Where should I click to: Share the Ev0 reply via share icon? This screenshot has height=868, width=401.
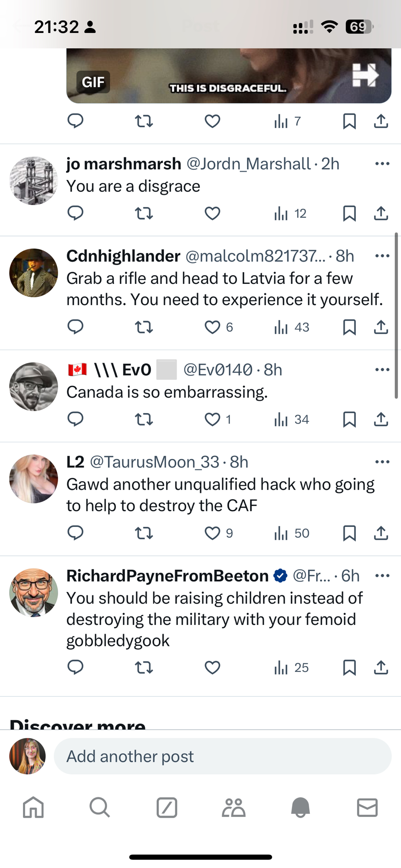click(381, 419)
